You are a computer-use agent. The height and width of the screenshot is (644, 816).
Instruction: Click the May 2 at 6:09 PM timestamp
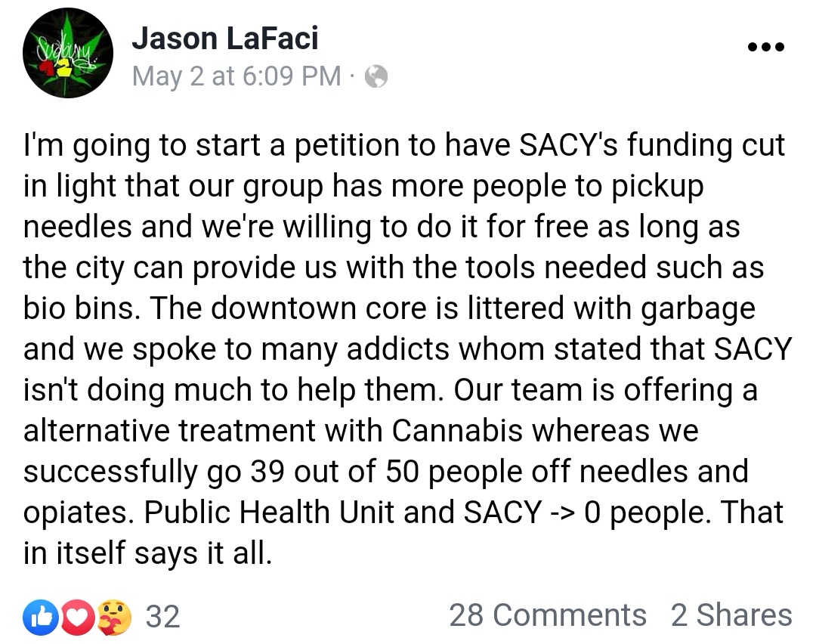pos(236,76)
